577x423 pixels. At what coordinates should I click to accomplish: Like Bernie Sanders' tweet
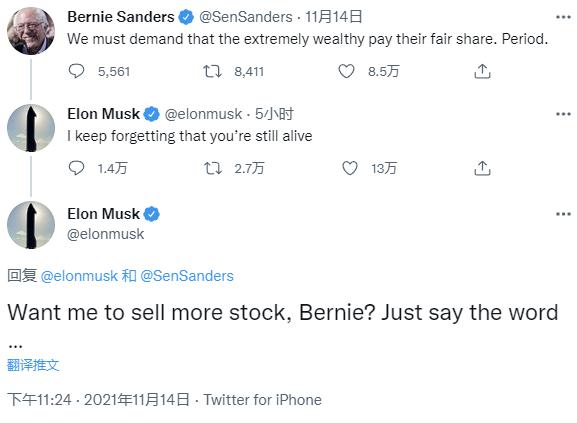pos(346,71)
